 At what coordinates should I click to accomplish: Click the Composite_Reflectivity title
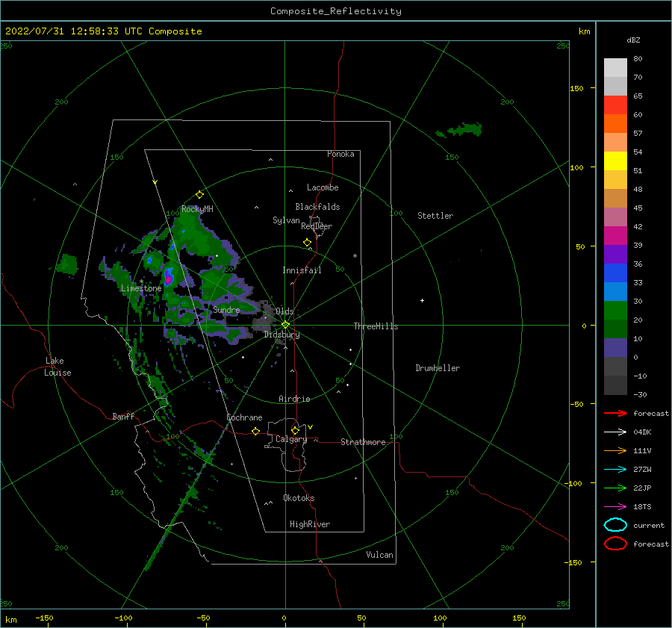coord(336,11)
